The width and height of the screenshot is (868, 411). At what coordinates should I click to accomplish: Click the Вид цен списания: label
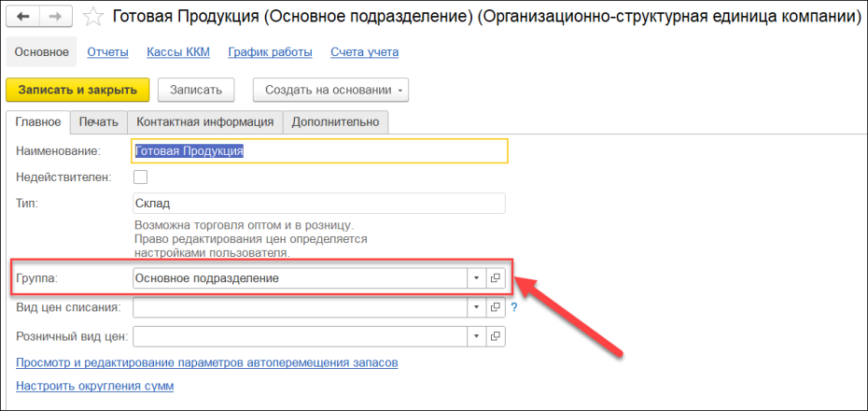click(69, 307)
